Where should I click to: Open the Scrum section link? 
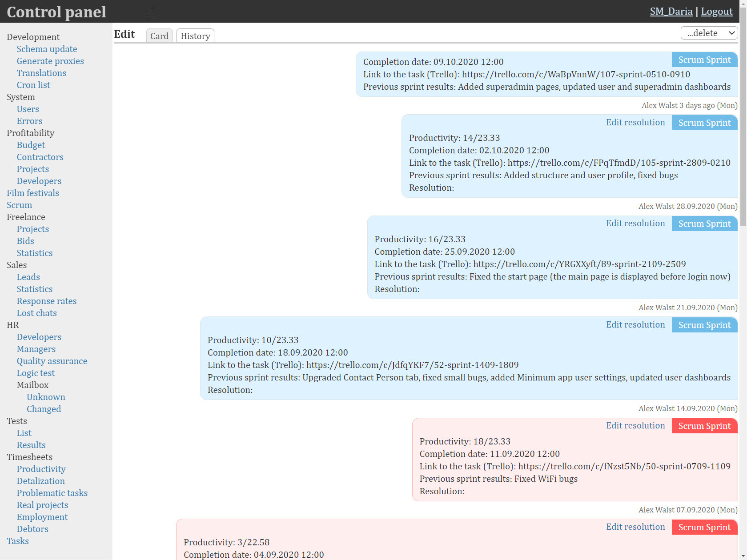click(x=19, y=205)
